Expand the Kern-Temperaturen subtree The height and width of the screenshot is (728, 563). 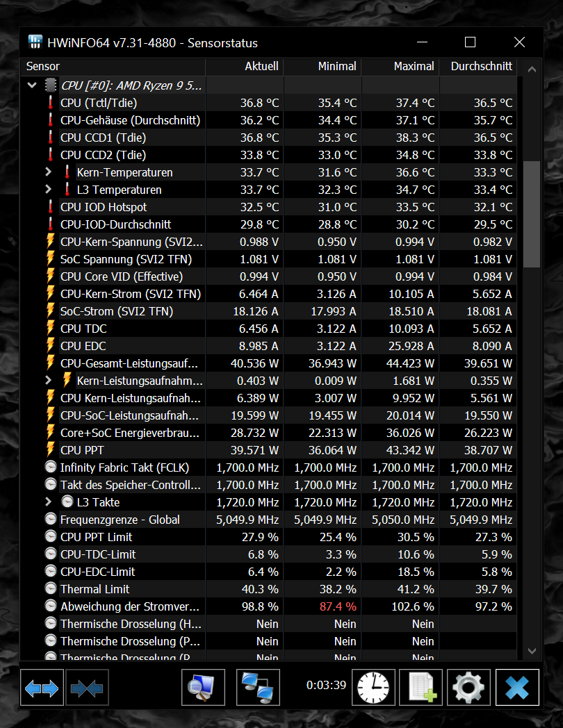(49, 172)
